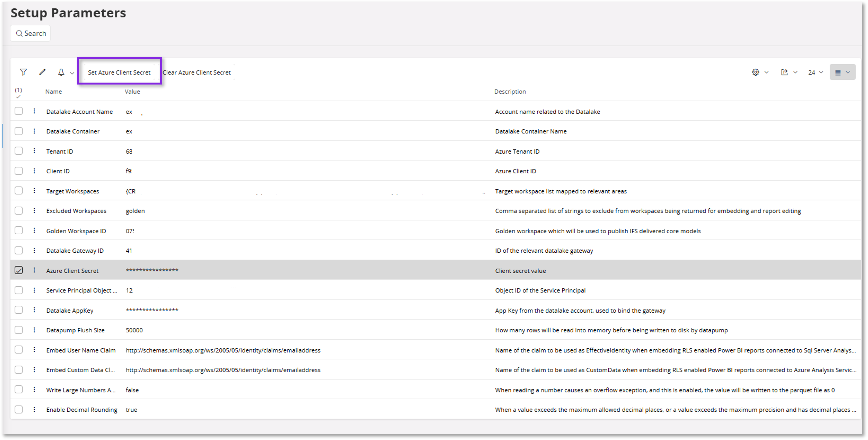Sort by the Name column header

point(54,92)
